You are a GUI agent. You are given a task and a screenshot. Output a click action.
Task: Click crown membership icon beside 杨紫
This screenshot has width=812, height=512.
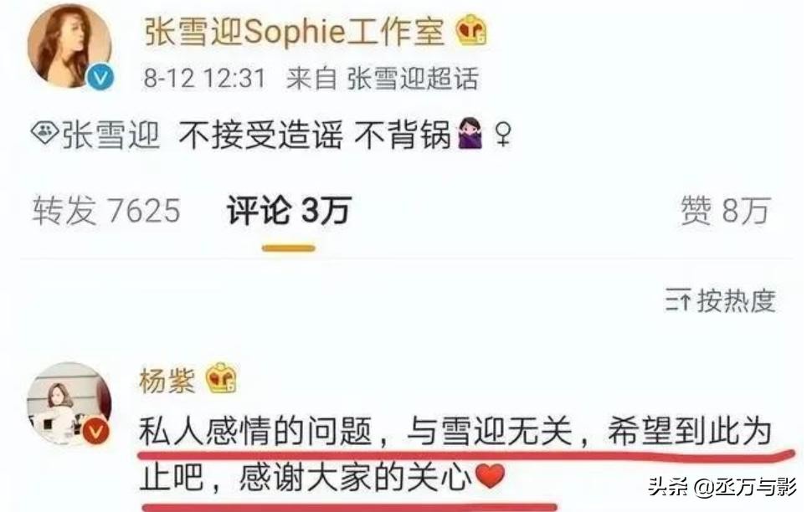point(221,378)
